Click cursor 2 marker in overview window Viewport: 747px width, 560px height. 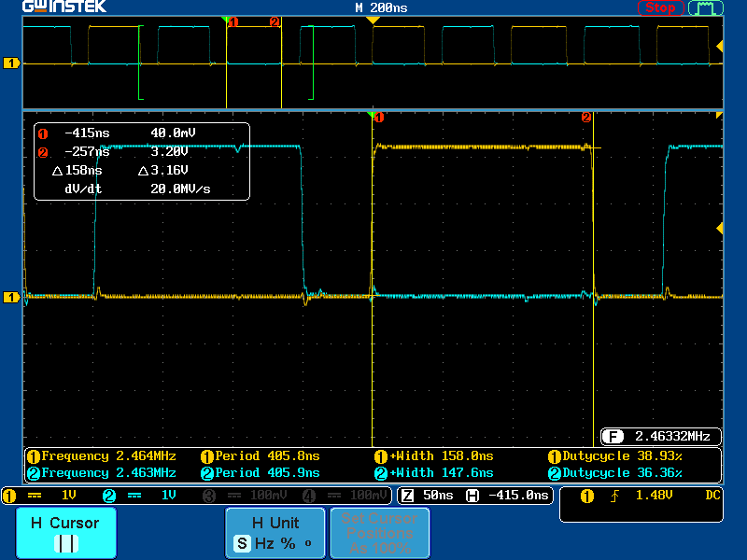[275, 21]
